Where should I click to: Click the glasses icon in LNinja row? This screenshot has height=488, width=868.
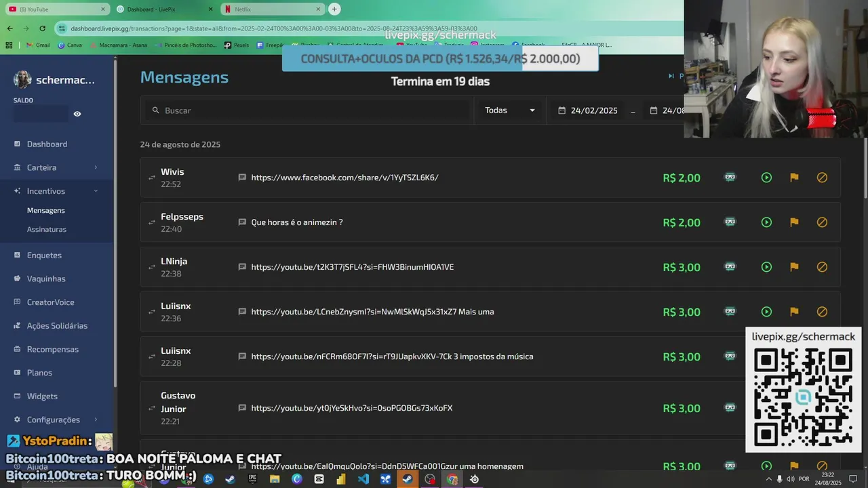tap(730, 266)
